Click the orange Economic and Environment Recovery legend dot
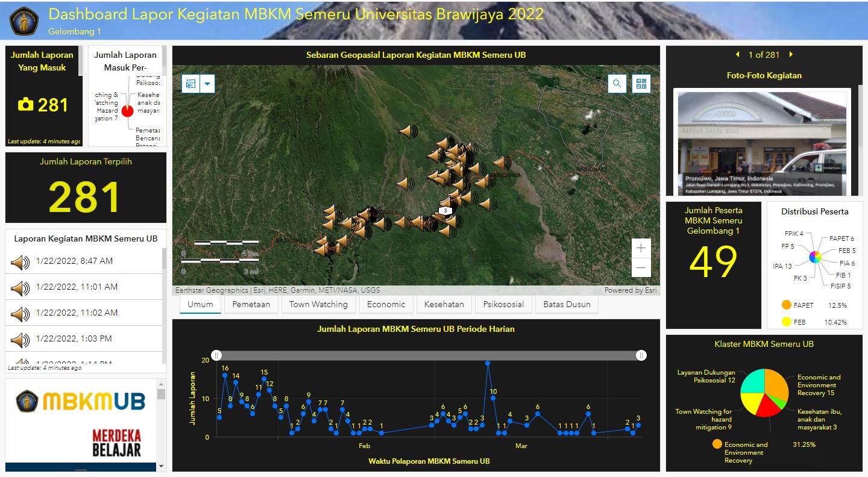This screenshot has width=868, height=477. pos(717,444)
